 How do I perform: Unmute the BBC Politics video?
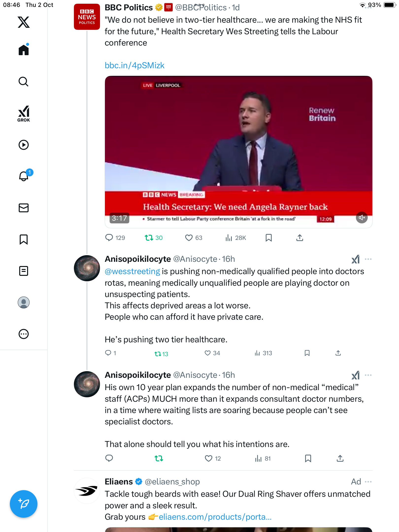(362, 217)
